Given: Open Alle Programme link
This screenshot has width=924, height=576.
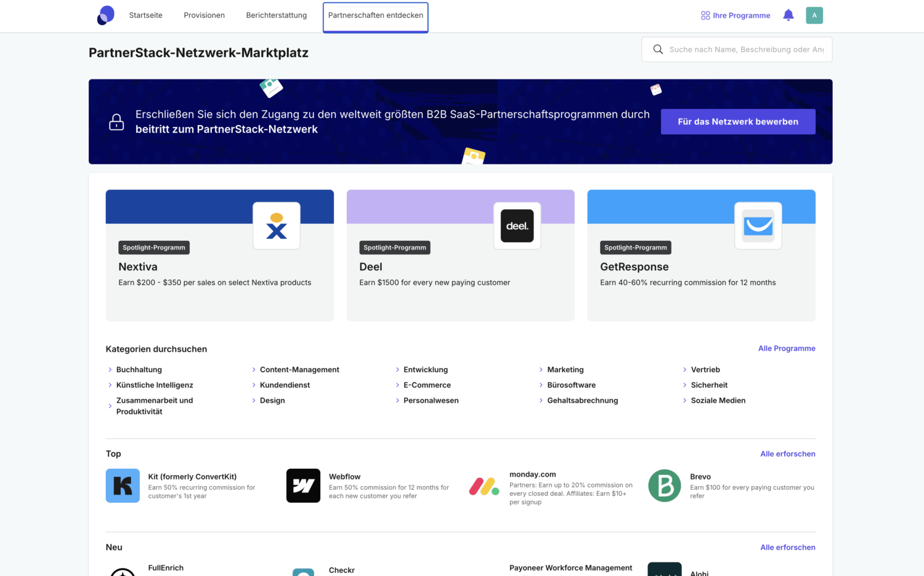Looking at the screenshot, I should (x=787, y=349).
